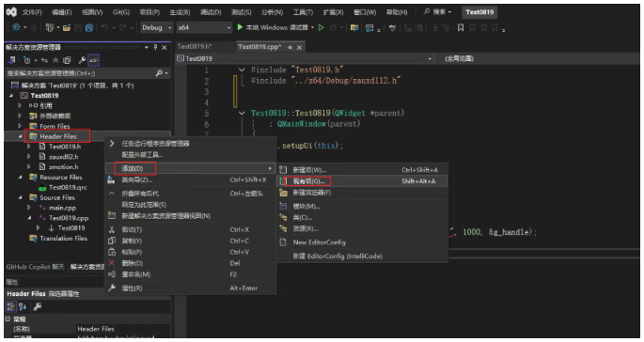The height and width of the screenshot is (342, 644).
Task: Toggle the highlighted Preview Selected Items icon
Action: 94,60
